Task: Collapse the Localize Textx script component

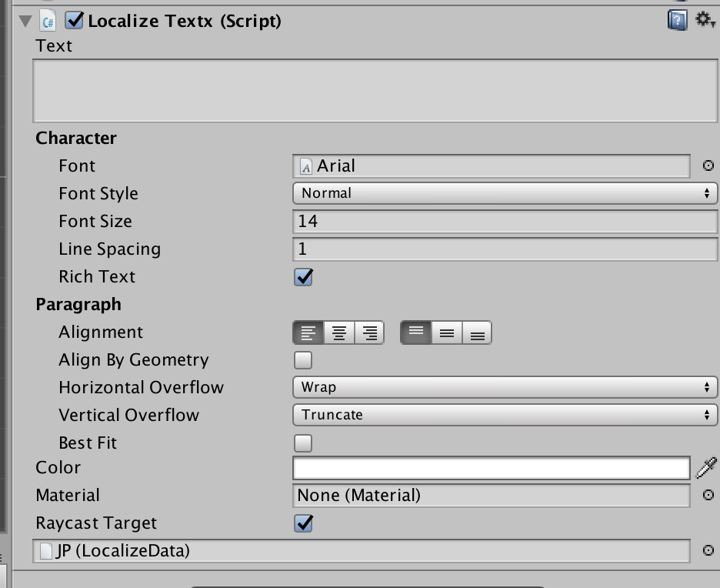Action: [25, 21]
